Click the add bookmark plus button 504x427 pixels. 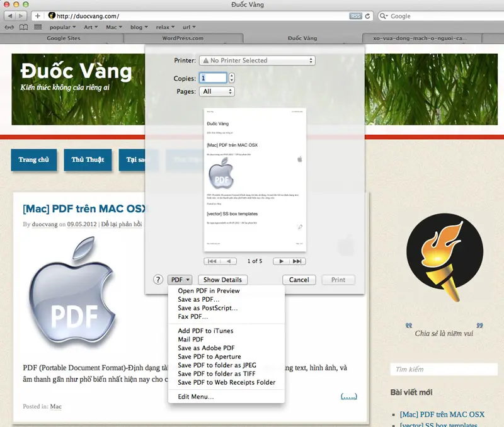(x=38, y=15)
